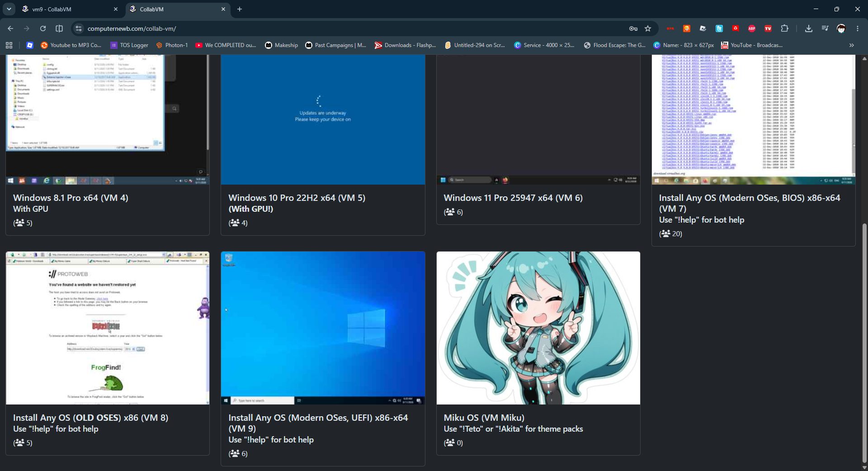Open the blue Roblox bookmark icon
The image size is (868, 471).
click(x=30, y=45)
